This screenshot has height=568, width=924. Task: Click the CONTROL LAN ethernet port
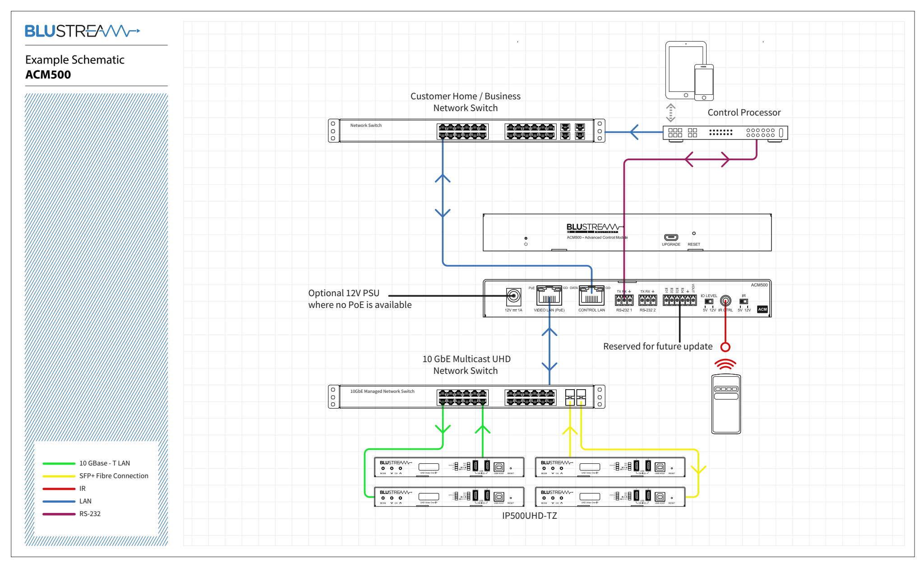591,296
